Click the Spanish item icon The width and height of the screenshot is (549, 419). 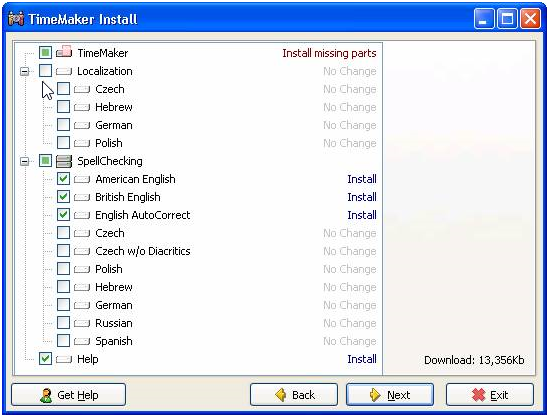coord(82,342)
